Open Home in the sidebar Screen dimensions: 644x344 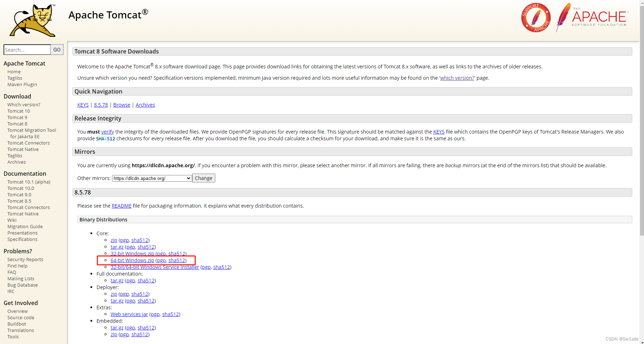pyautogui.click(x=14, y=72)
